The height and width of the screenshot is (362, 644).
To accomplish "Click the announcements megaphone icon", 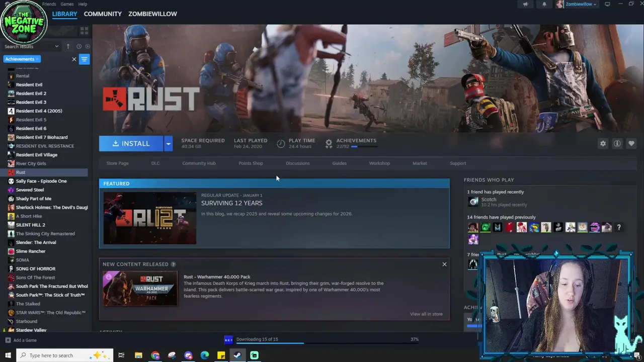I will pos(525,5).
